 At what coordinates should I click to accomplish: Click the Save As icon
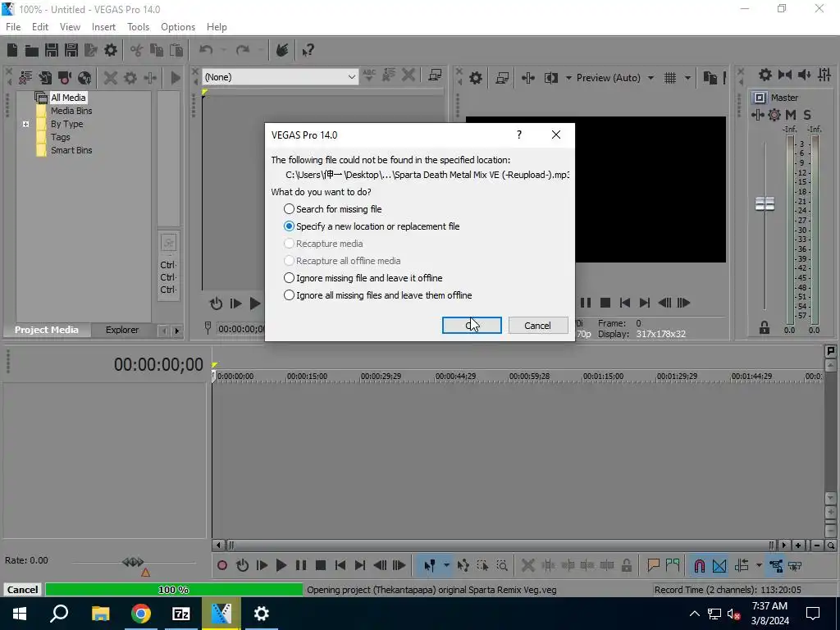(x=71, y=50)
